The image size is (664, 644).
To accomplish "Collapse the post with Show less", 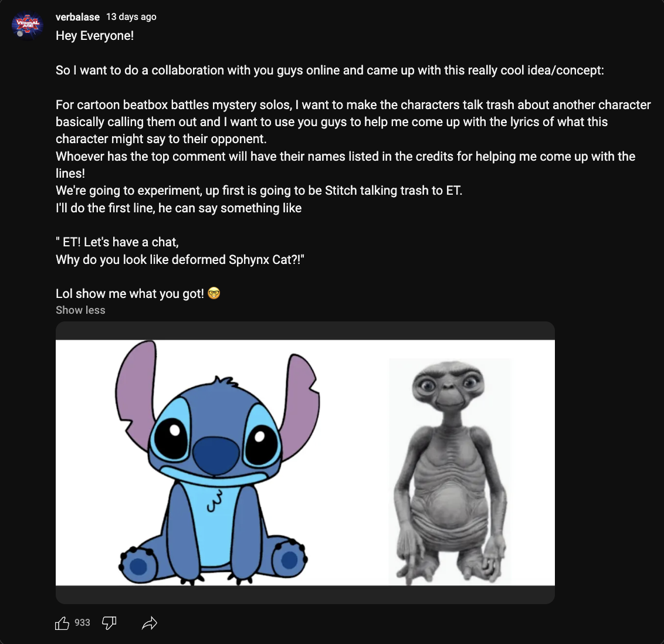I will [x=80, y=310].
